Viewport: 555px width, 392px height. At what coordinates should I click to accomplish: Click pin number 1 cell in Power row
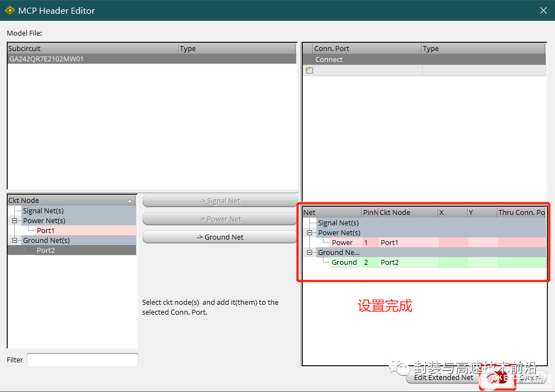(370, 243)
